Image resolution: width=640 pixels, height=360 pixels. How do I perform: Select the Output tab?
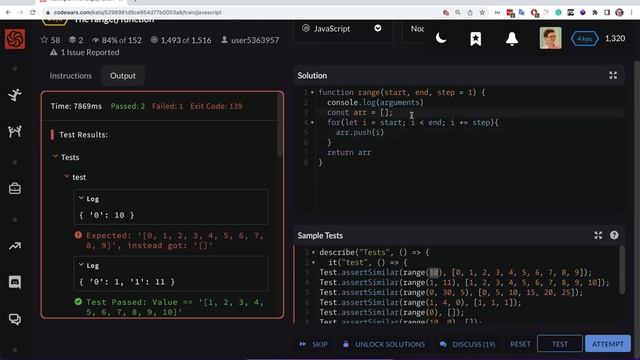coord(123,76)
